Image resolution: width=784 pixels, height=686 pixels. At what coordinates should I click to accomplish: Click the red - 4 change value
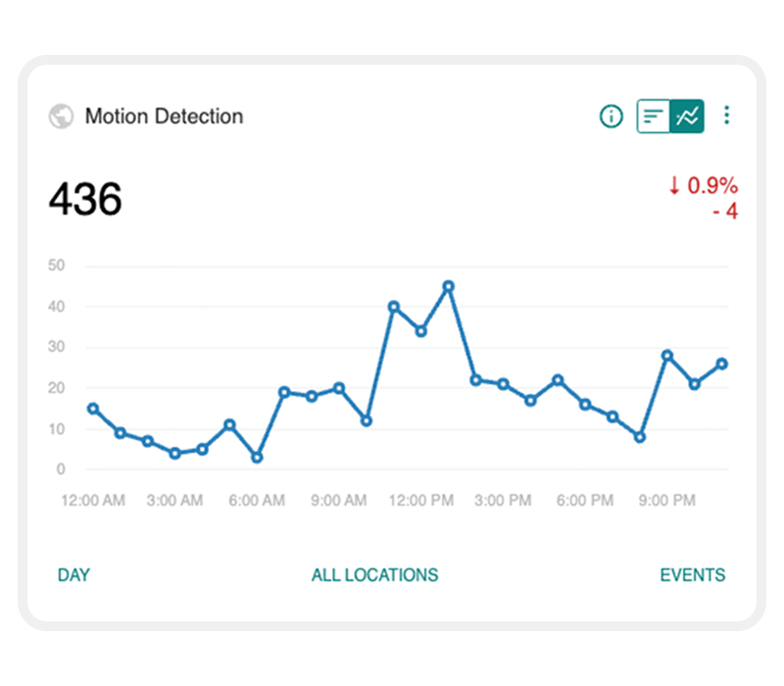[x=725, y=211]
